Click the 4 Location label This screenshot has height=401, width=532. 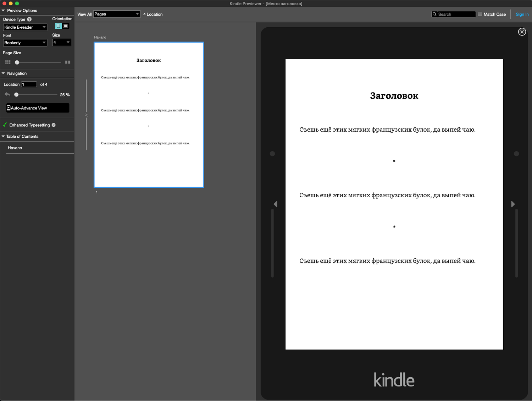pos(153,14)
